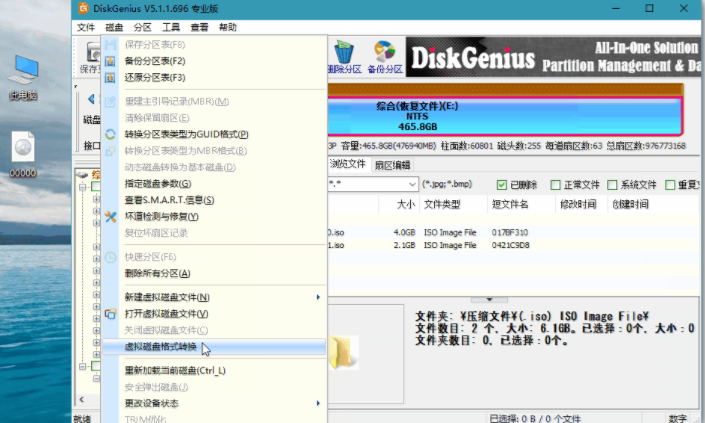Click the 保存更改 toolbar icon

click(x=92, y=53)
